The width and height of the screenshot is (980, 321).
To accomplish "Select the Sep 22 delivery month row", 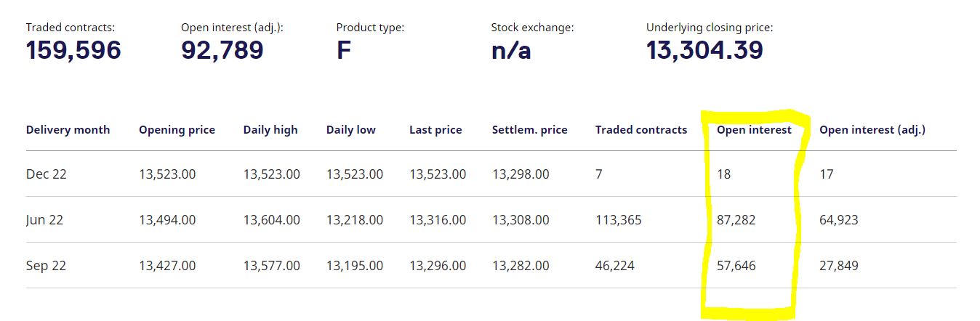I will tap(46, 266).
